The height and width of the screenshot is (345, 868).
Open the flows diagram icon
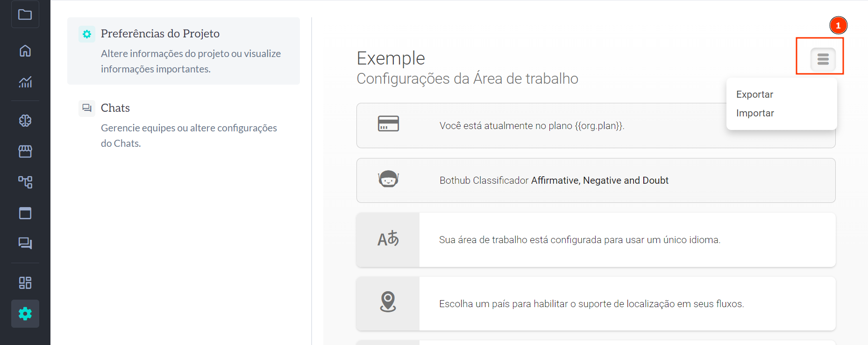[x=25, y=182]
